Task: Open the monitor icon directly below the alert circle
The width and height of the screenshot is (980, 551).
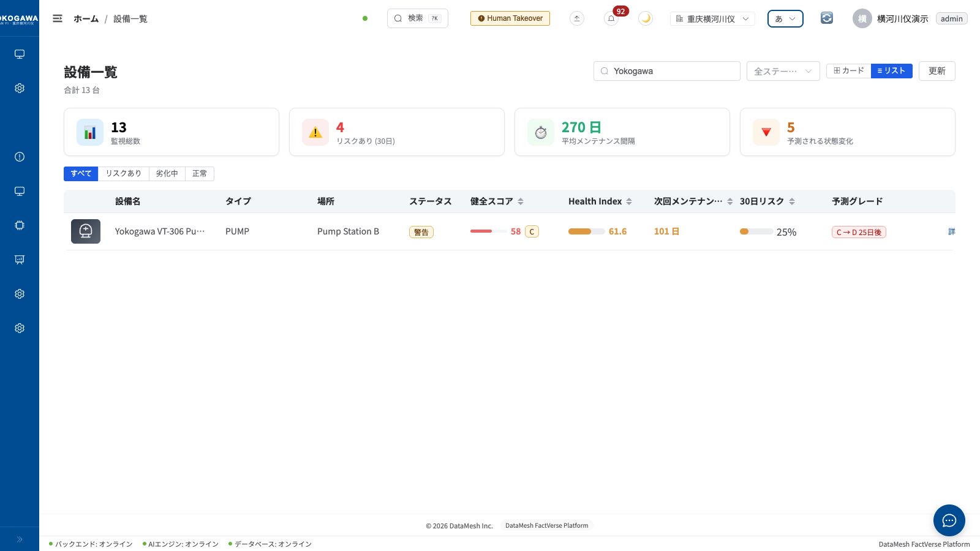Action: [x=20, y=191]
